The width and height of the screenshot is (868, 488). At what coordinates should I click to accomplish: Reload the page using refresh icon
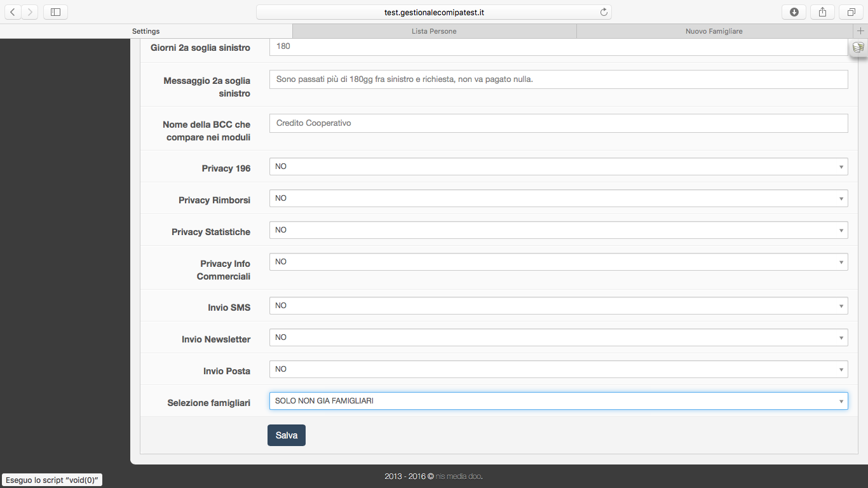tap(604, 12)
